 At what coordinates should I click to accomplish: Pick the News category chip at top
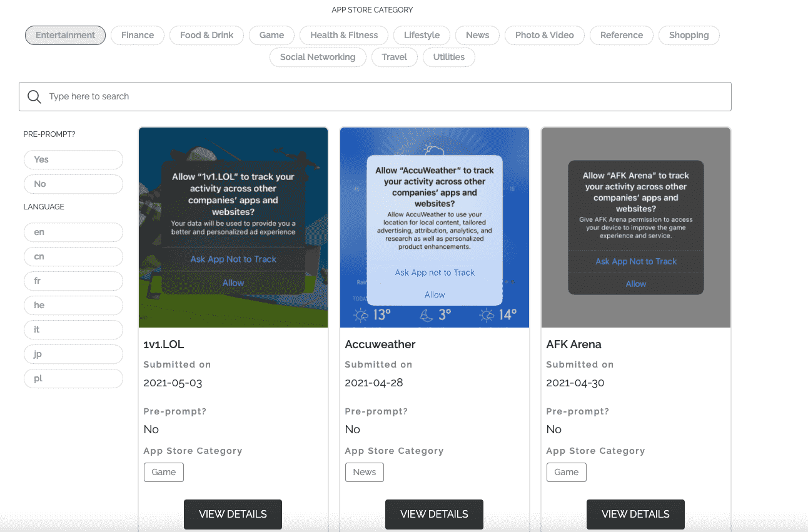477,35
